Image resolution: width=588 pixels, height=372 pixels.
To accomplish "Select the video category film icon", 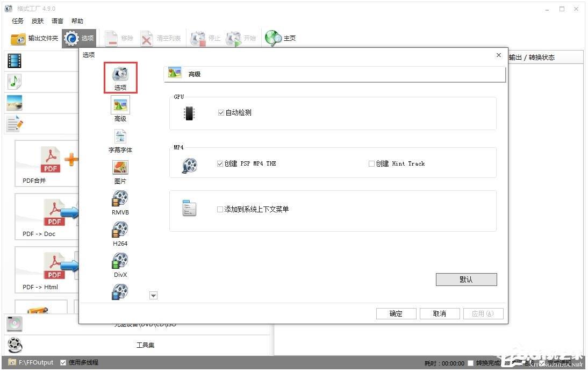I will click(15, 61).
